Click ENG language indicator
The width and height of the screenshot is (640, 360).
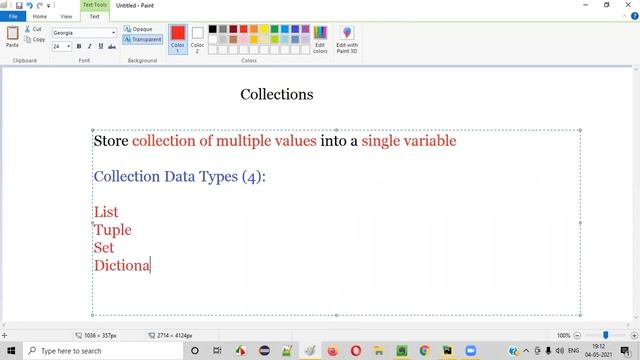pos(573,351)
